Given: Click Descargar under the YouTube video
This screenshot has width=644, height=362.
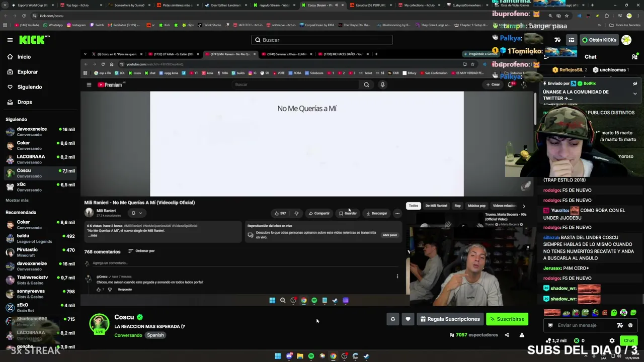Looking at the screenshot, I should tap(377, 213).
